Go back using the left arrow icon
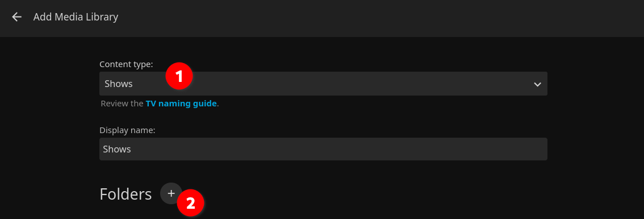This screenshot has height=219, width=644. coord(16,17)
